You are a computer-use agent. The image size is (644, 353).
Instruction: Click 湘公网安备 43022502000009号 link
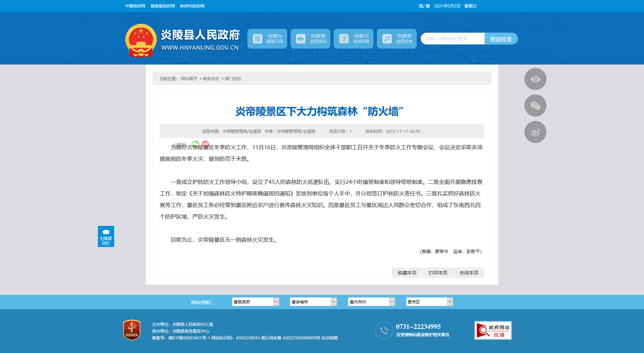click(x=291, y=338)
